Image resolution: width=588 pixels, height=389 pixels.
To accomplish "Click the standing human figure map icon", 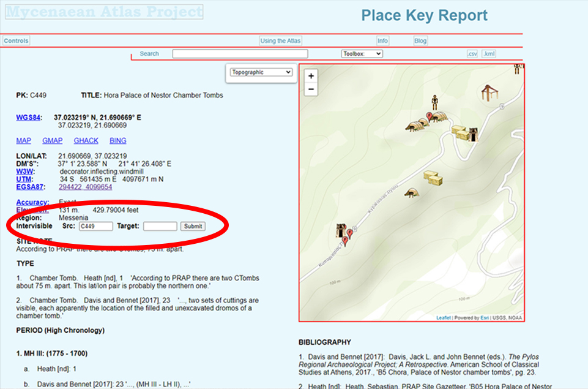I will click(x=435, y=101).
